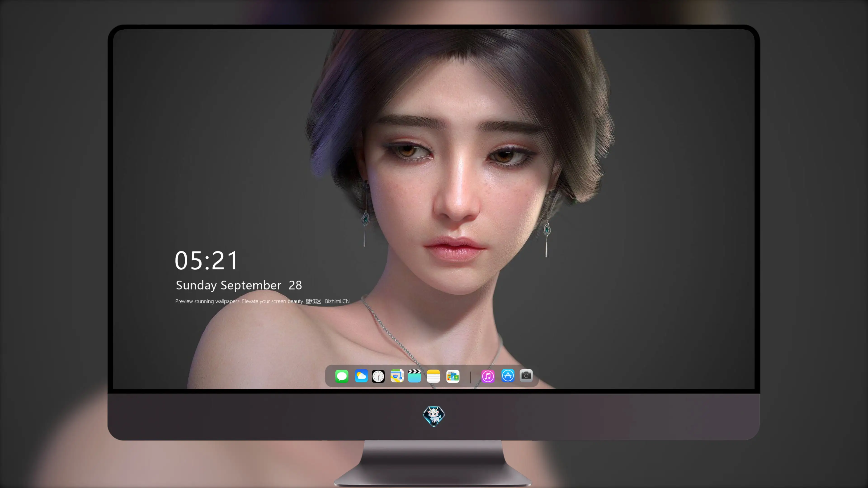
Task: Click the dragon mascot logo below the screen
Action: point(434,416)
